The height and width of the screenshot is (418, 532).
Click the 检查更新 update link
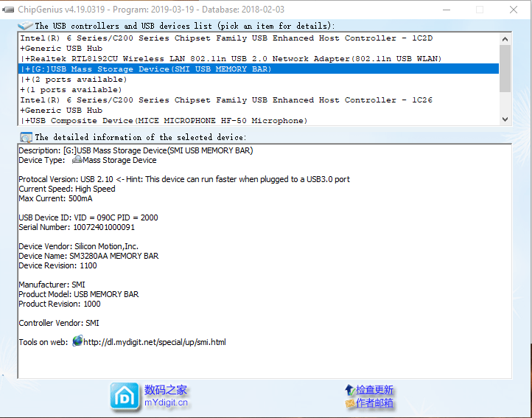point(374,390)
